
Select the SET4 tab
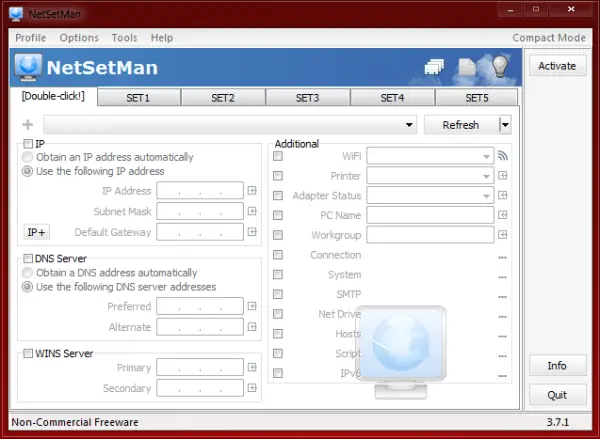[x=392, y=98]
